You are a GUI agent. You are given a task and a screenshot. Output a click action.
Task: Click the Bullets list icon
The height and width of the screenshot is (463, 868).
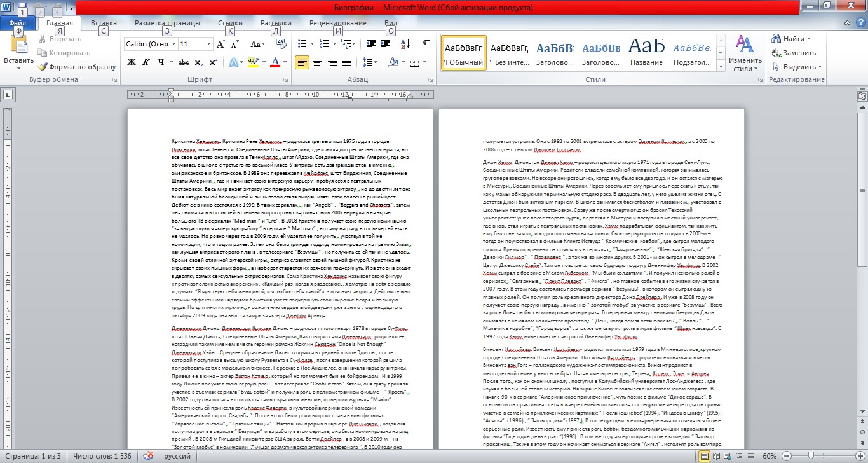[302, 44]
